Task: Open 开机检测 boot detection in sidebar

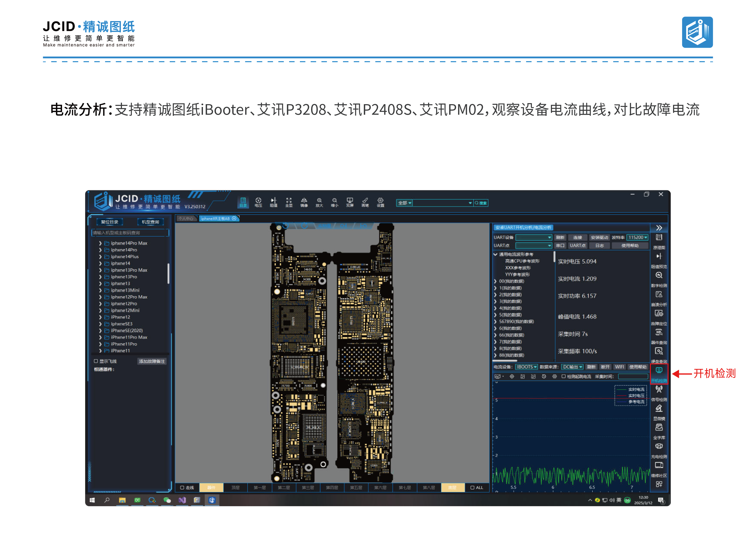Action: tap(659, 374)
